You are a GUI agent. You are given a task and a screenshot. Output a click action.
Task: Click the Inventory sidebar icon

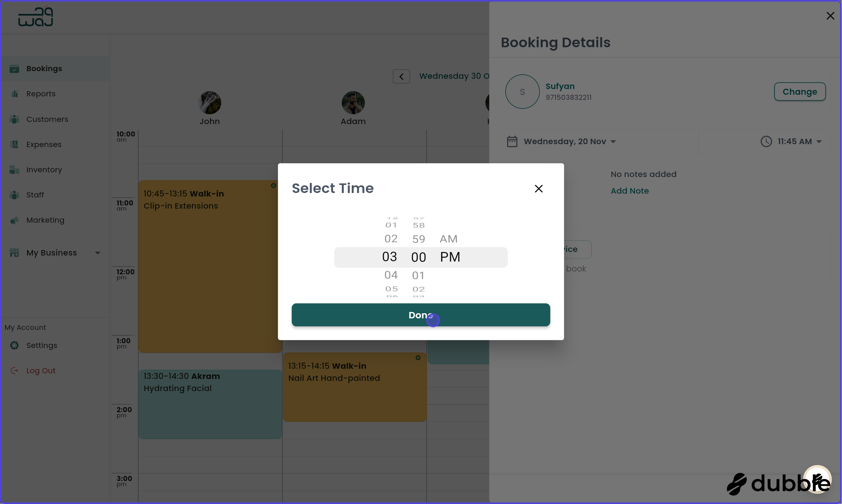tap(15, 169)
